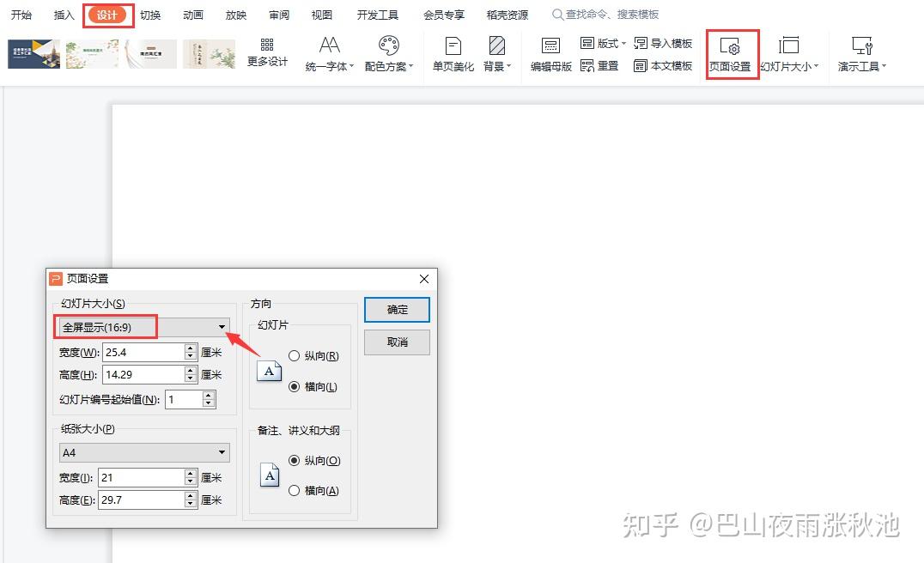The width and height of the screenshot is (924, 563).
Task: Increase slide width using the stepper arrow
Action: point(190,348)
